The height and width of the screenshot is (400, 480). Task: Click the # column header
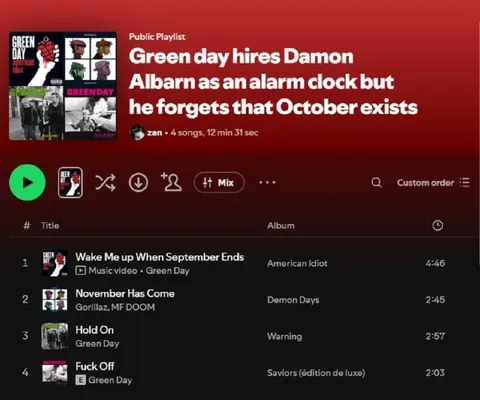(27, 226)
